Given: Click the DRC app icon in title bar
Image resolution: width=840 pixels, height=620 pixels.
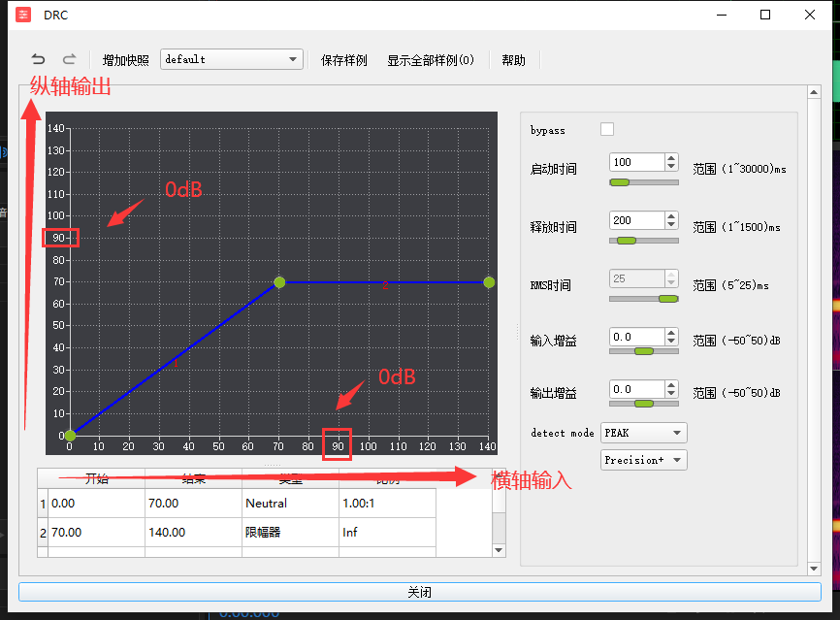Looking at the screenshot, I should tap(23, 15).
